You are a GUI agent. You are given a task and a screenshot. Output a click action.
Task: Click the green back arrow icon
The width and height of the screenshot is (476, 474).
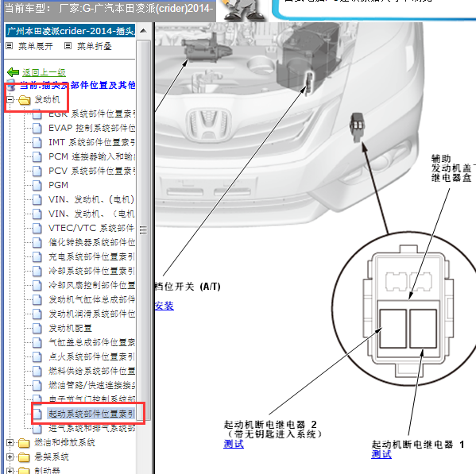[x=13, y=72]
